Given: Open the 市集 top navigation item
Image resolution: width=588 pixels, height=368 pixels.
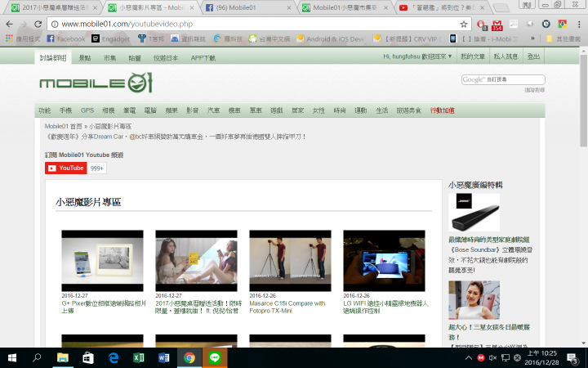Looking at the screenshot, I should pyautogui.click(x=109, y=58).
